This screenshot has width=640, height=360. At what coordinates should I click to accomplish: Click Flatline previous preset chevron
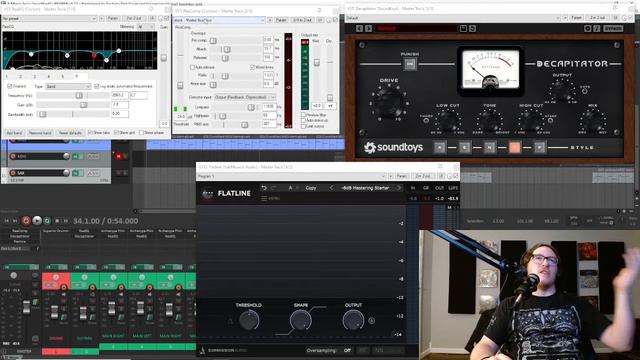point(331,188)
